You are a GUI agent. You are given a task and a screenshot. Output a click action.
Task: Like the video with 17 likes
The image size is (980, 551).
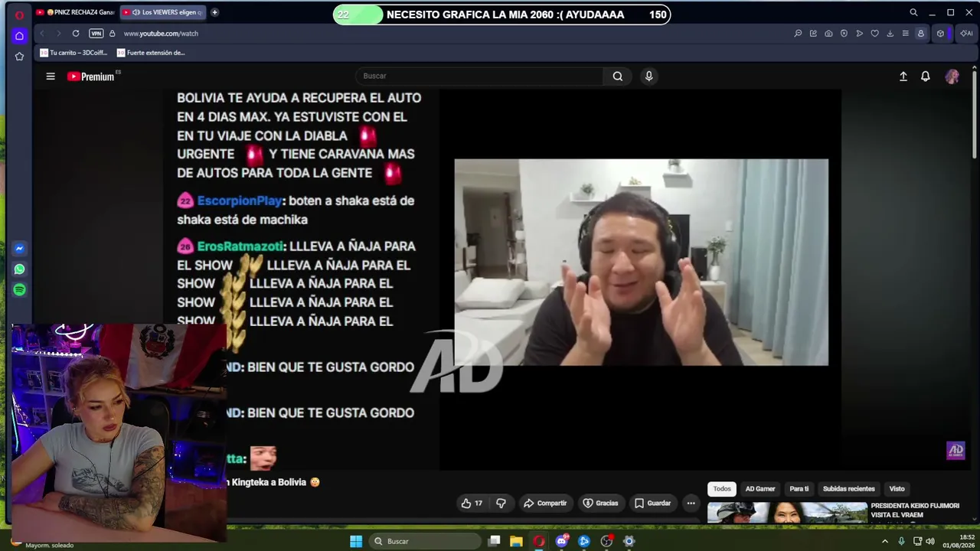point(472,504)
